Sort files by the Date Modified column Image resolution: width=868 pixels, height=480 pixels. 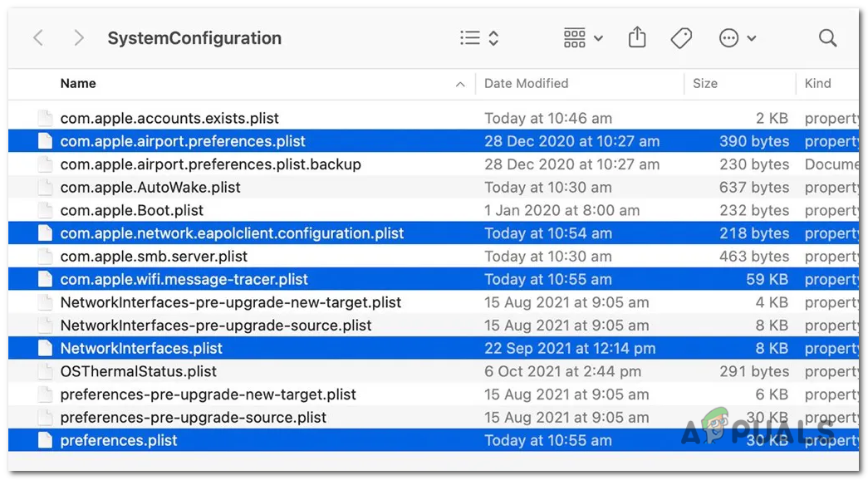(x=527, y=84)
